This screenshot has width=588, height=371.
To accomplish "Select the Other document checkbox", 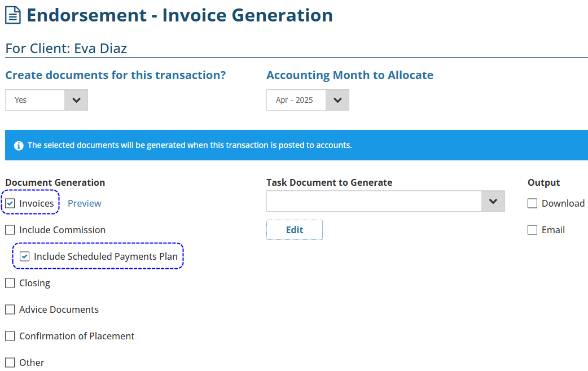I will (10, 363).
